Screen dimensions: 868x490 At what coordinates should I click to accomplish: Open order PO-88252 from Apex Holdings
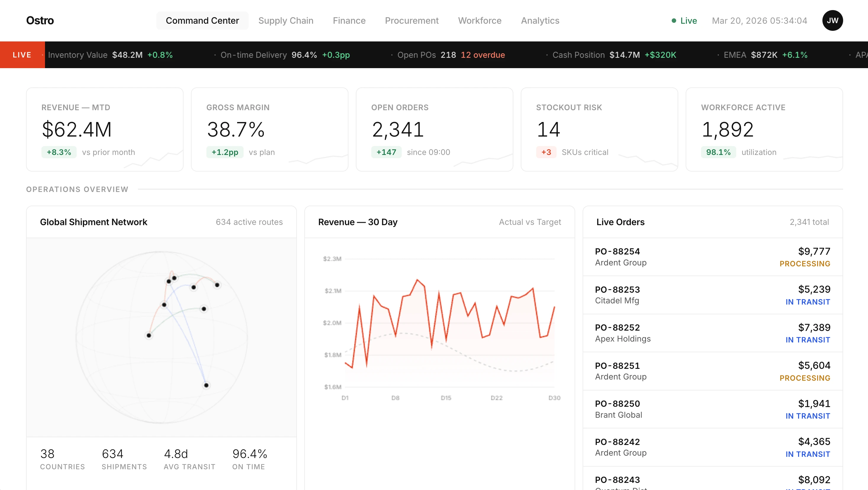click(713, 333)
